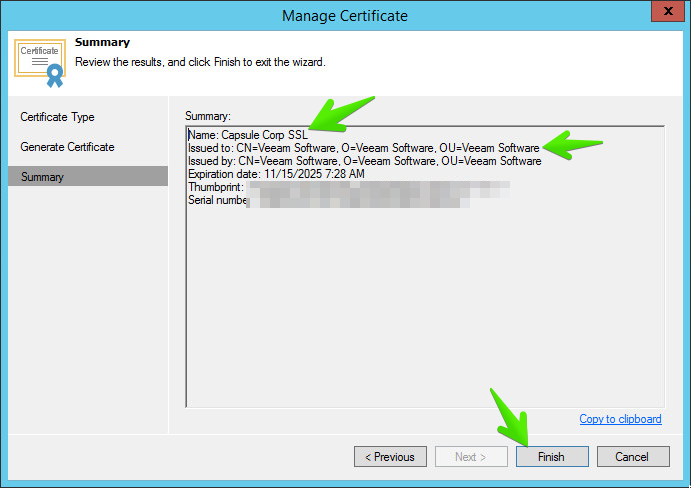Click the disabled Next button
Image resolution: width=691 pixels, height=488 pixels.
(x=471, y=456)
